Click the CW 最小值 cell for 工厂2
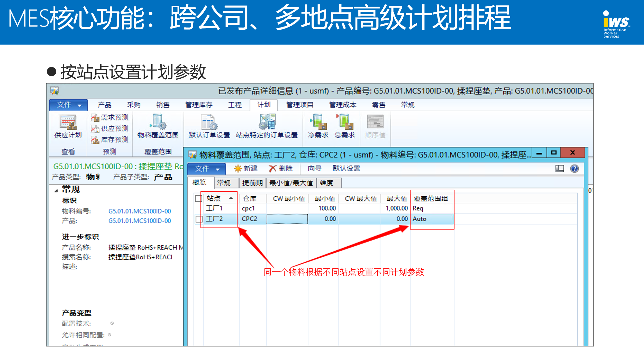Screen dimensions: 644x362 [287, 219]
